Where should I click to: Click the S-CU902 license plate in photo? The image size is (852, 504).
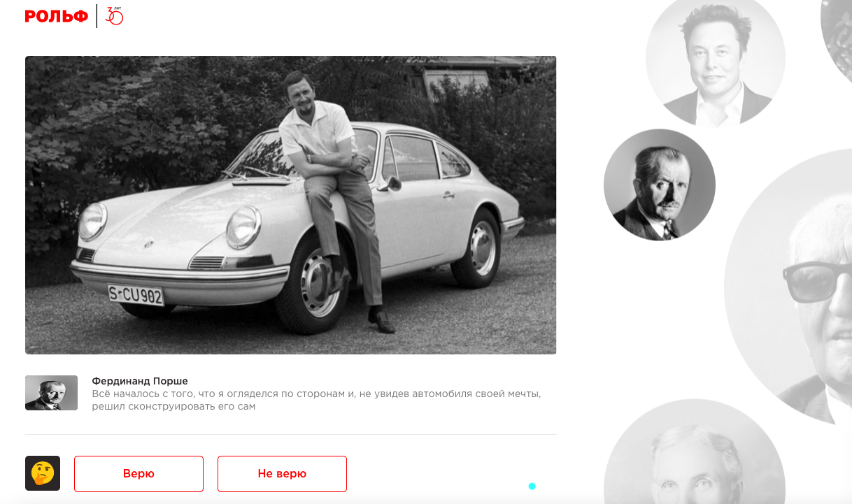coord(136,296)
